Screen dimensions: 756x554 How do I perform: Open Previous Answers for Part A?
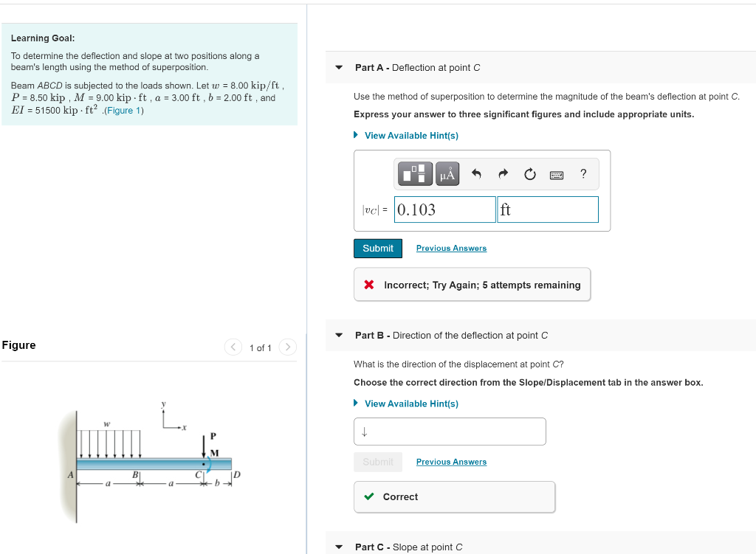(450, 248)
